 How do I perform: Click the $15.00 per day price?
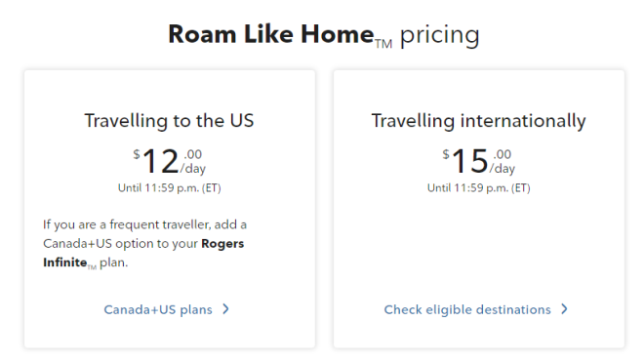tap(478, 161)
